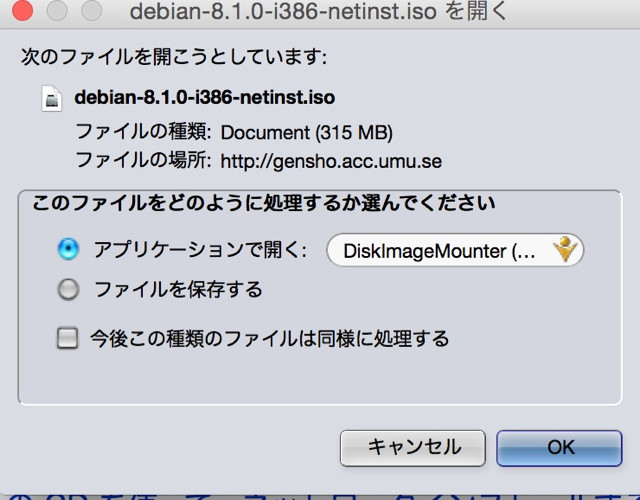Click the ISO file icon beside the file name
This screenshot has height=500, width=640.
[52, 98]
